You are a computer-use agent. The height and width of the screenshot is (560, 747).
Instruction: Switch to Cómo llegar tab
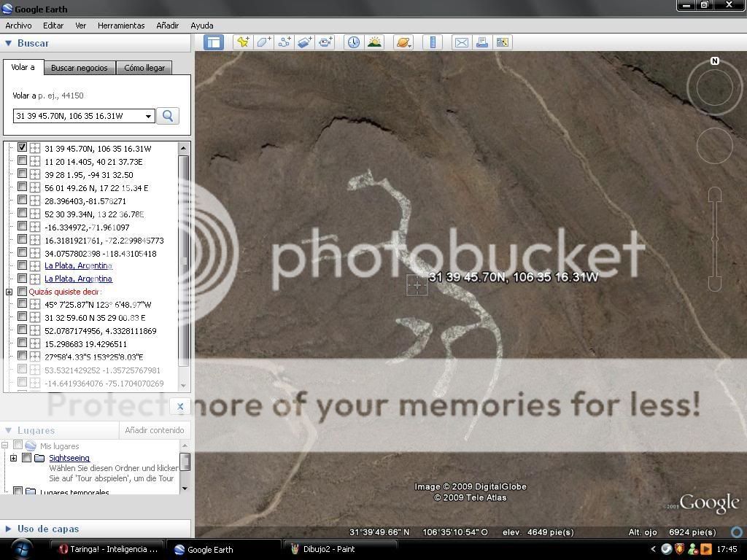[144, 68]
